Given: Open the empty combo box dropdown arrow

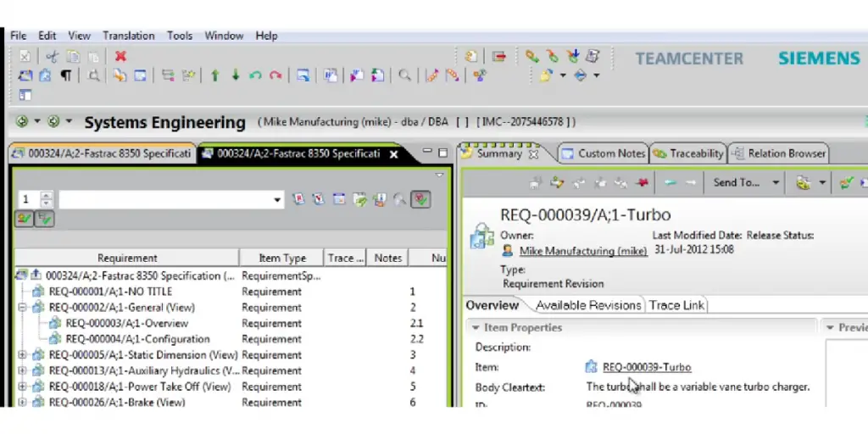Looking at the screenshot, I should click(278, 200).
